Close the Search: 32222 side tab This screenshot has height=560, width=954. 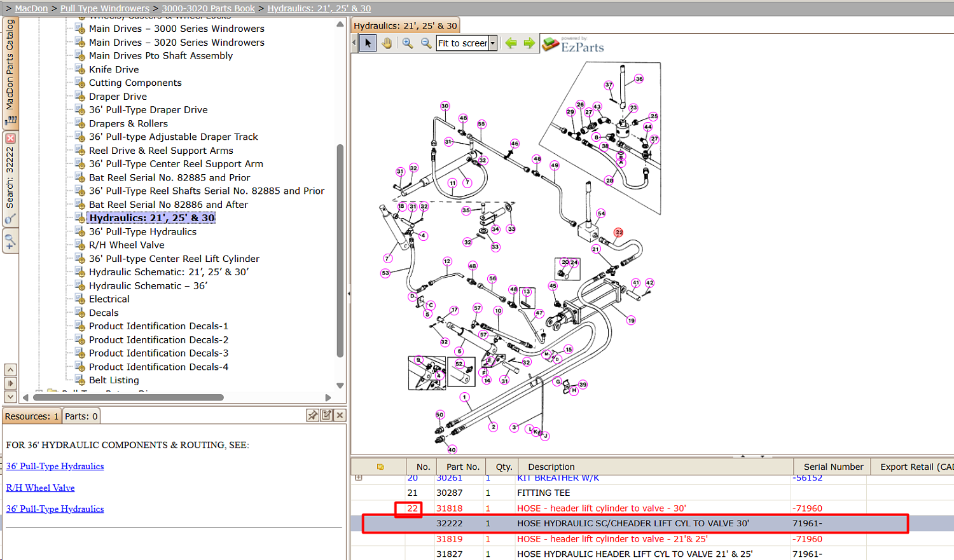10,138
